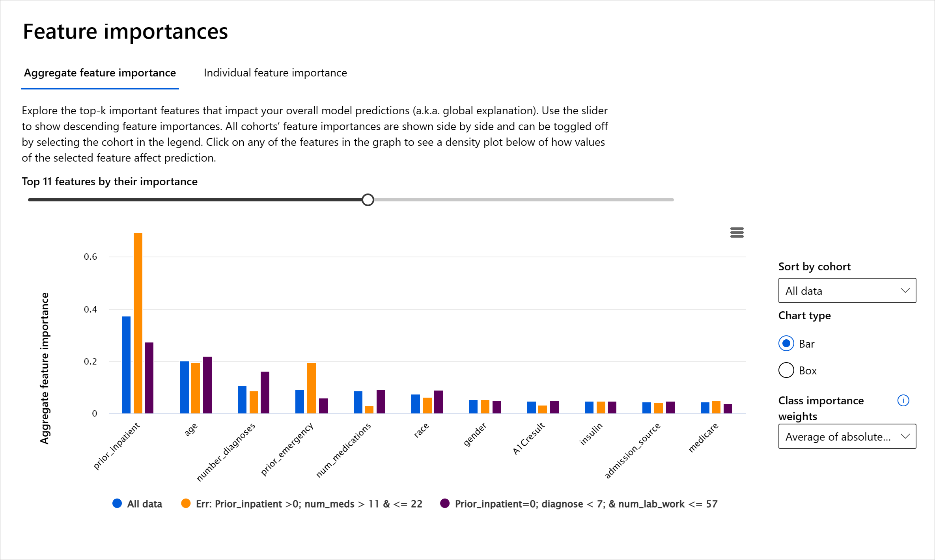The image size is (935, 560).
Task: Select the Box chart type radio button
Action: 787,370
